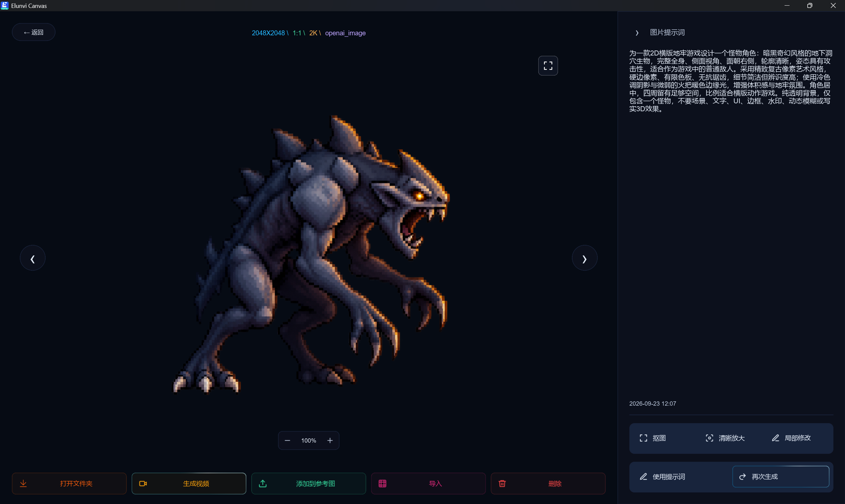Collapse the 图片提示词 panel via its chevron
This screenshot has height=504, width=845.
[x=637, y=33]
